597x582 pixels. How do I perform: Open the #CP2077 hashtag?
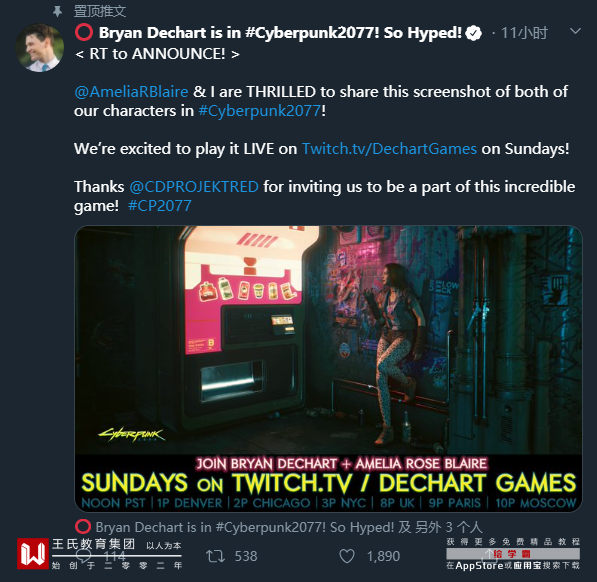(160, 206)
